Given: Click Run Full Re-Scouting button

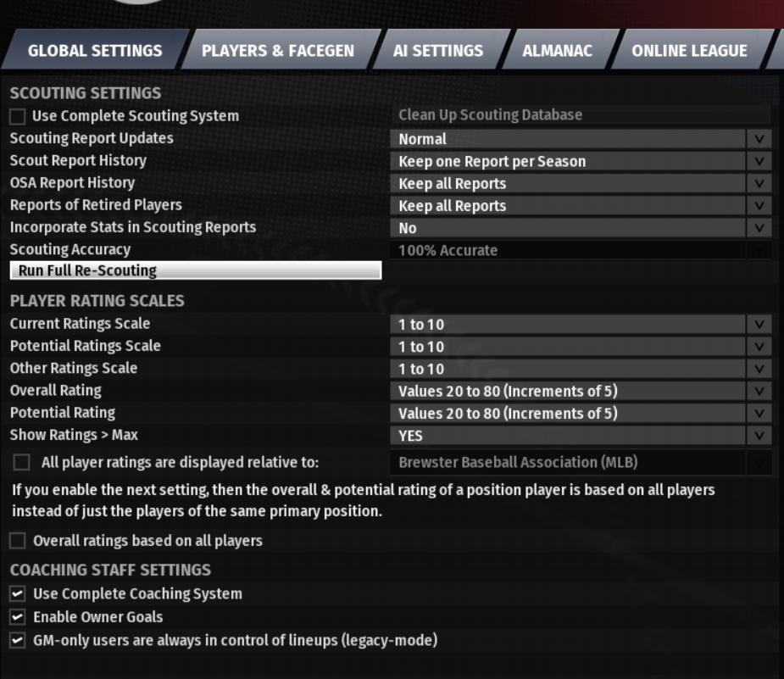Looking at the screenshot, I should point(196,270).
